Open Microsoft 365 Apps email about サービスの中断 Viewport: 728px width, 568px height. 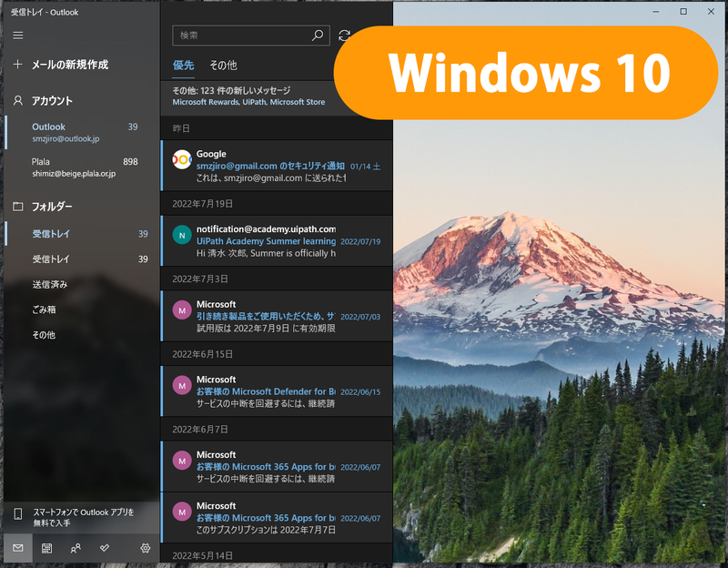click(x=277, y=466)
